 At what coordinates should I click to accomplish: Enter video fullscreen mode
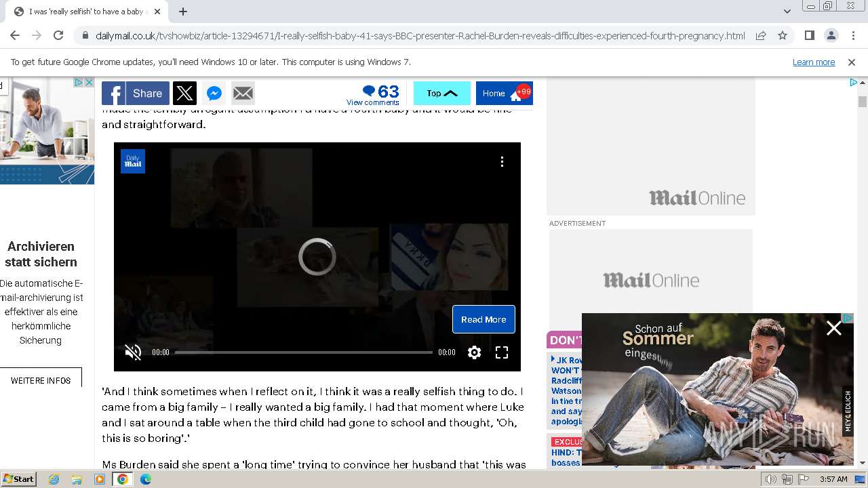[x=502, y=352]
